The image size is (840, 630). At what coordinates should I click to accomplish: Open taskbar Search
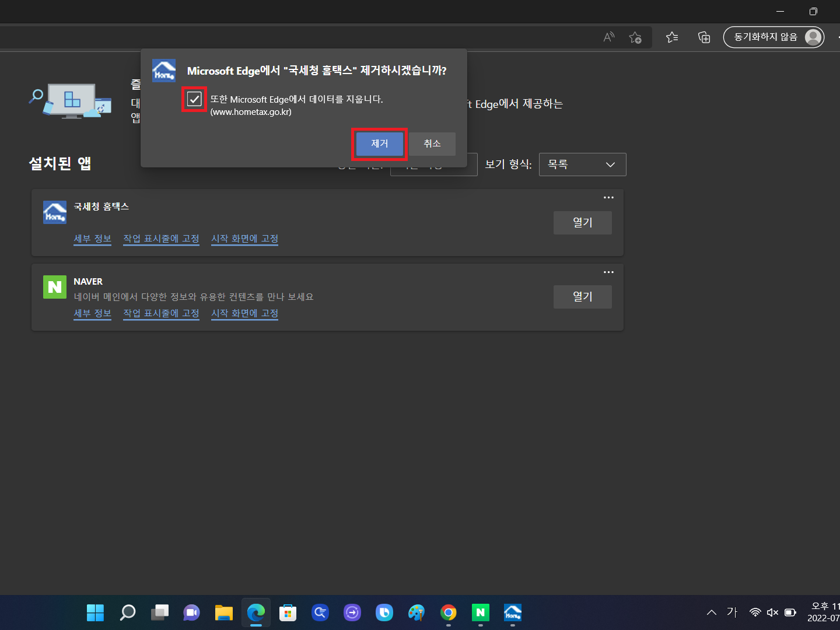(127, 612)
